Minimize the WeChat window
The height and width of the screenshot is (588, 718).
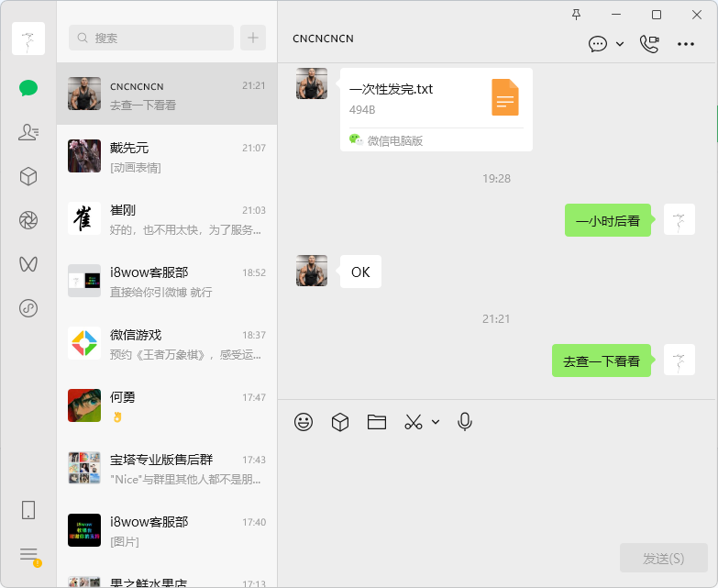616,15
